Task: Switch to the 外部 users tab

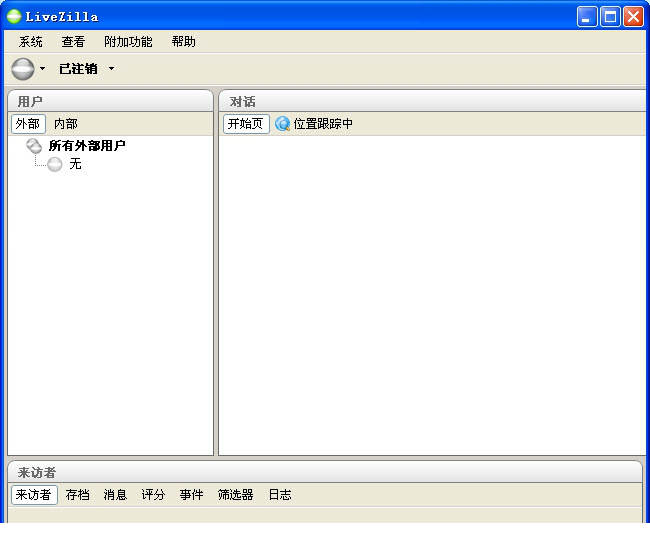Action: (x=28, y=124)
